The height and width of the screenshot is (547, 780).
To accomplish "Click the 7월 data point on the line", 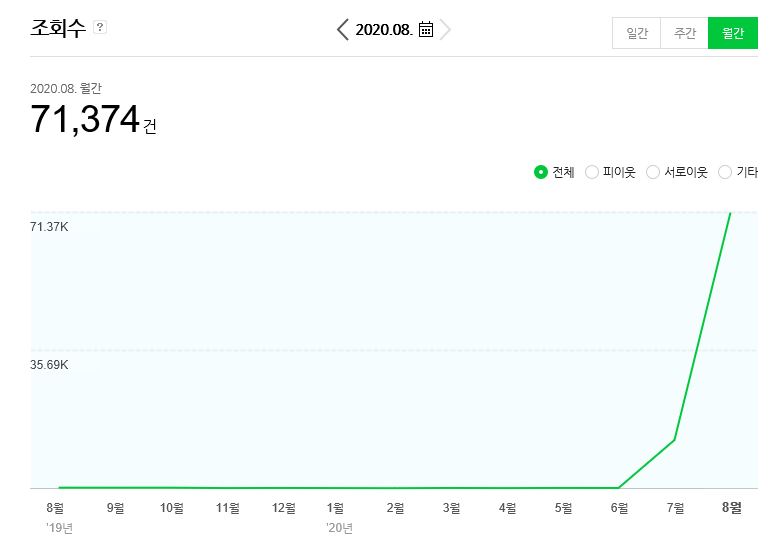I will click(x=675, y=440).
